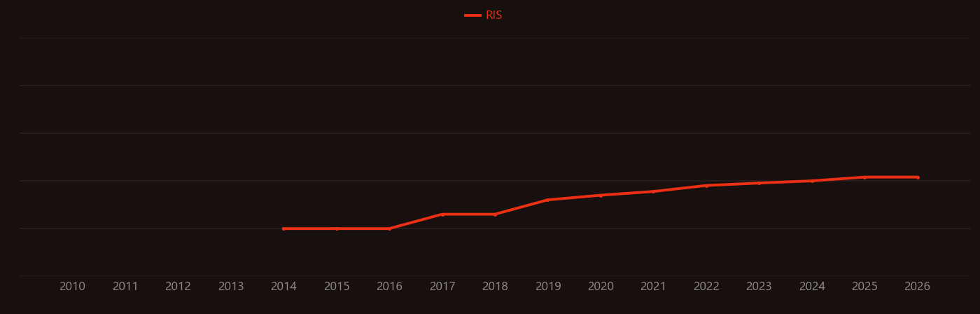Click the 2022 x-axis label
The height and width of the screenshot is (314, 980).
pyautogui.click(x=706, y=287)
